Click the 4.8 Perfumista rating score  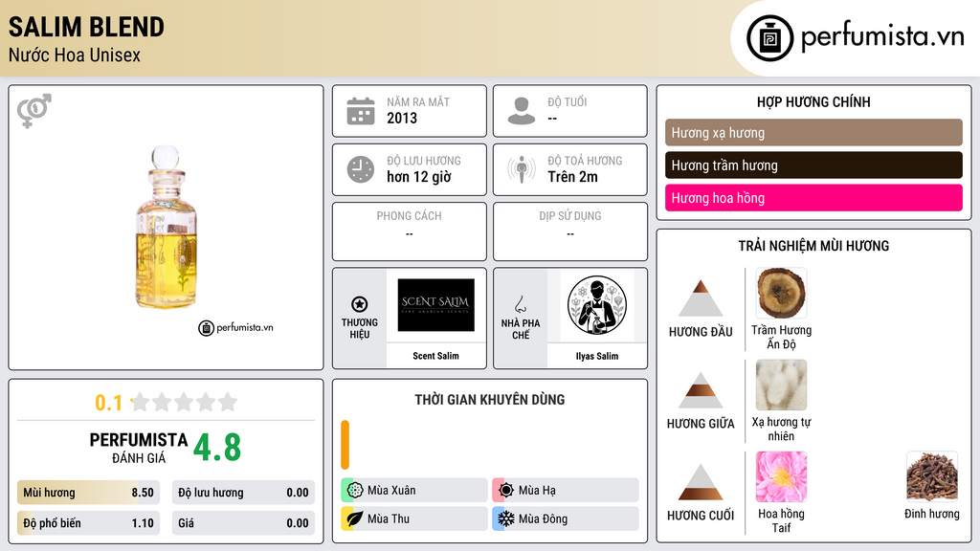[217, 448]
